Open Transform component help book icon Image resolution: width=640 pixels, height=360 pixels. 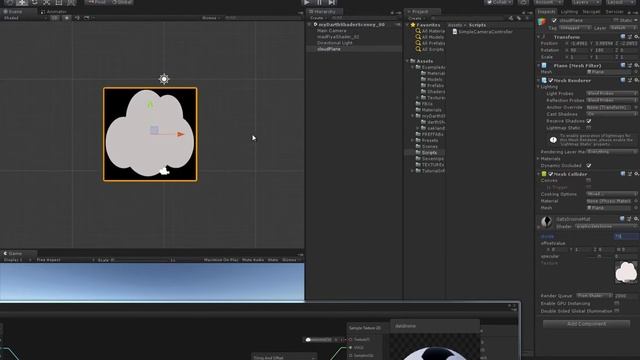(x=623, y=37)
